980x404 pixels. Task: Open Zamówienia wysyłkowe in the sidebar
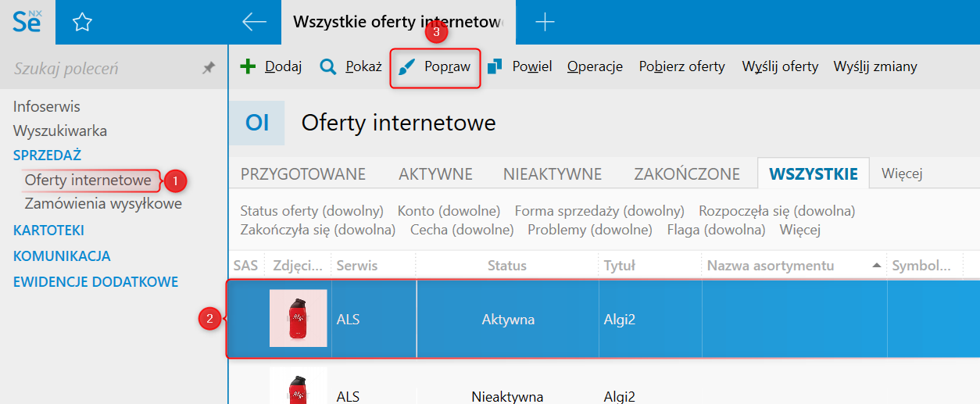click(x=103, y=204)
